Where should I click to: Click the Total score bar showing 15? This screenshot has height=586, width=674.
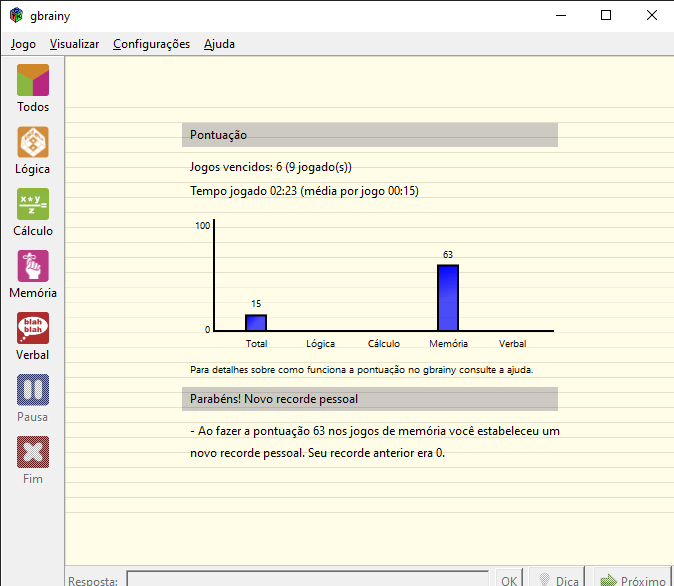coord(256,322)
